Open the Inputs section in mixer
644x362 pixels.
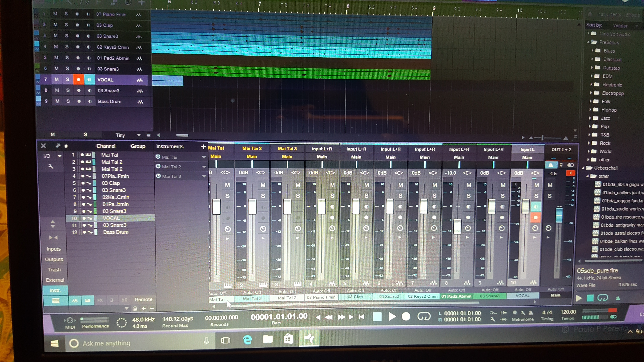pos(53,249)
